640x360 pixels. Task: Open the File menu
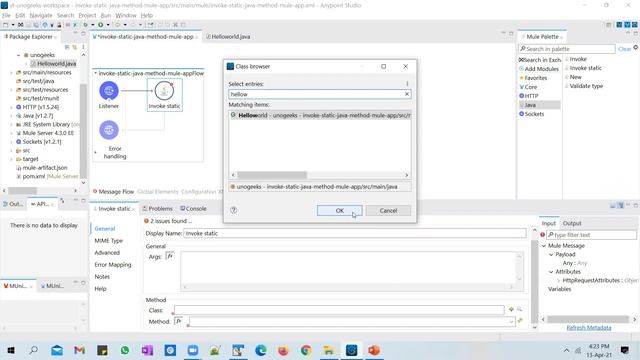[x=6, y=16]
